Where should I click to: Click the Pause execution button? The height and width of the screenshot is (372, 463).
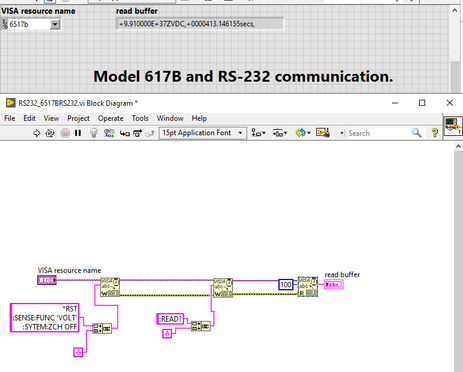click(x=78, y=133)
